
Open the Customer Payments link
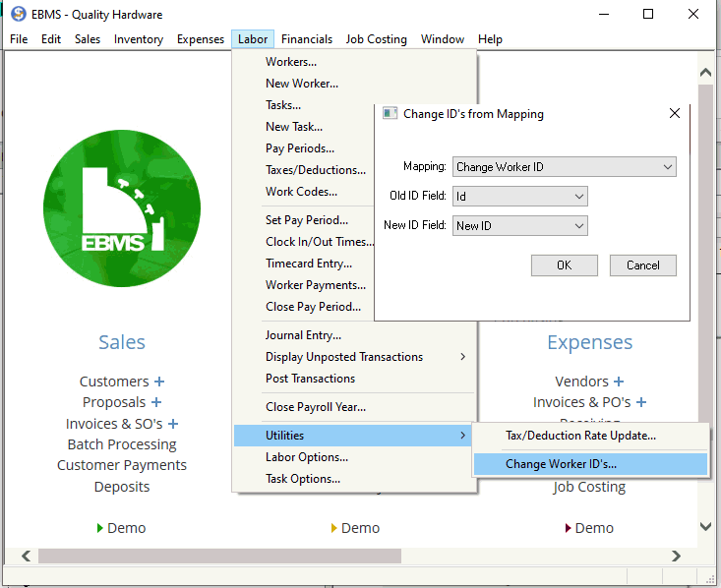[x=122, y=465]
